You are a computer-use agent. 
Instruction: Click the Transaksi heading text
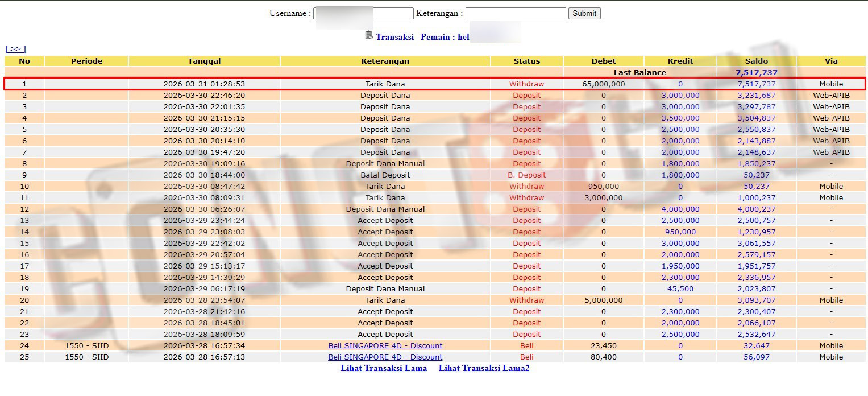click(x=394, y=36)
